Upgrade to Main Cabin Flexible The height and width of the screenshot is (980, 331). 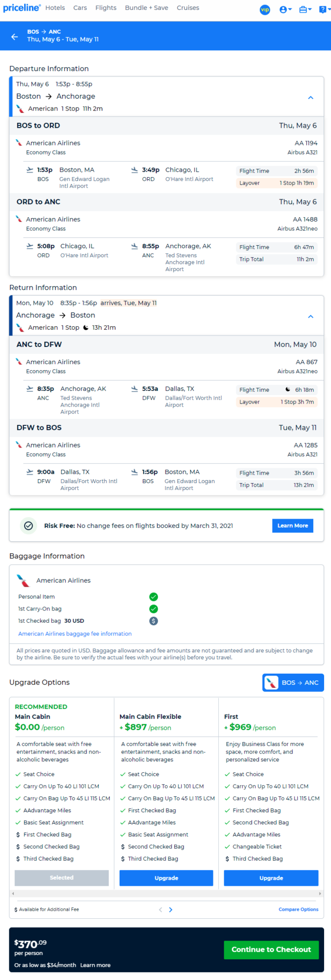tap(166, 878)
